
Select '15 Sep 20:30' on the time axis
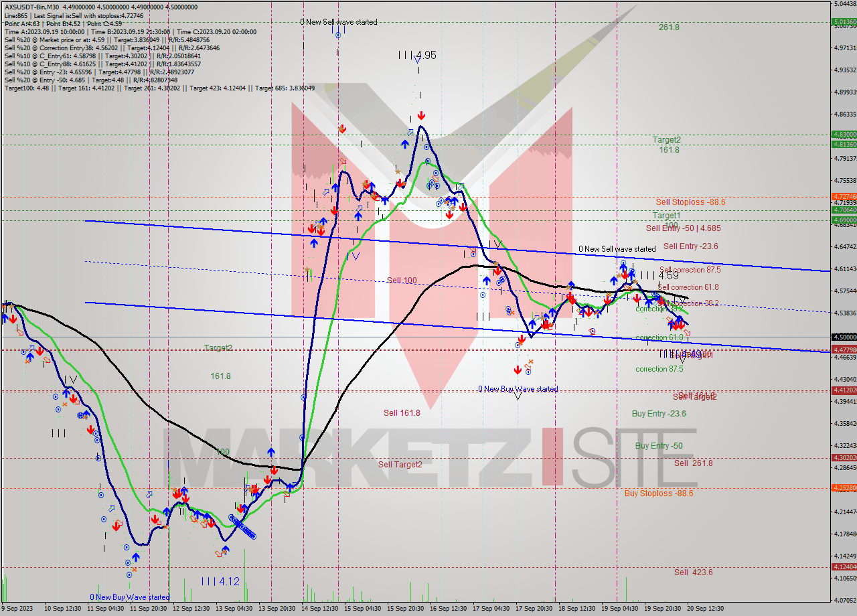406,609
